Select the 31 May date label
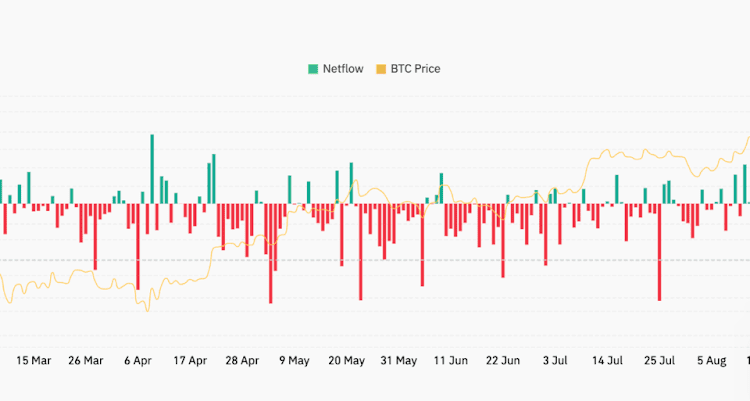 click(399, 360)
